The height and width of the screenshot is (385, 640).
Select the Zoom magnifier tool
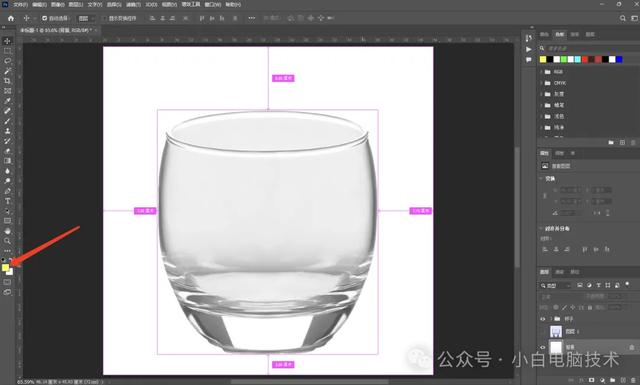click(7, 241)
